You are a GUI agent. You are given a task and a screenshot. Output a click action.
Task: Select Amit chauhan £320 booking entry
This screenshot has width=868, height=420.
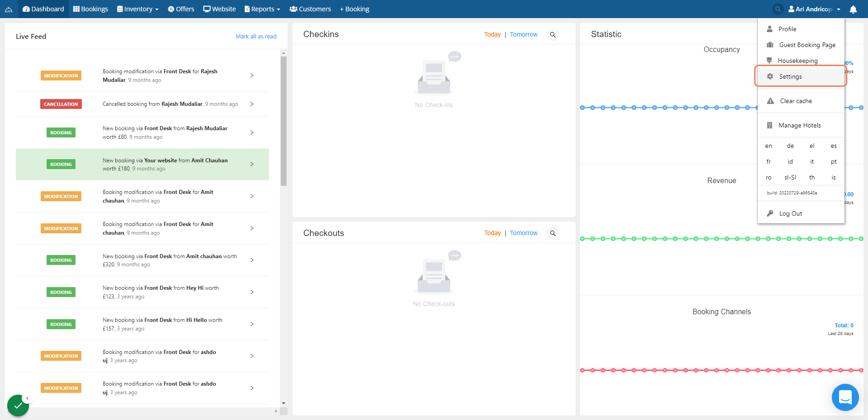(x=142, y=260)
